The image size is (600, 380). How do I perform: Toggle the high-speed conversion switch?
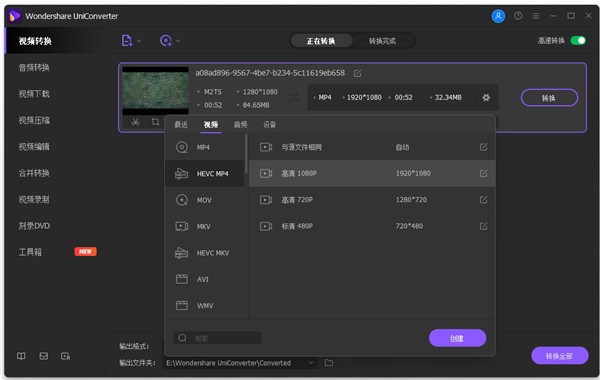point(578,41)
